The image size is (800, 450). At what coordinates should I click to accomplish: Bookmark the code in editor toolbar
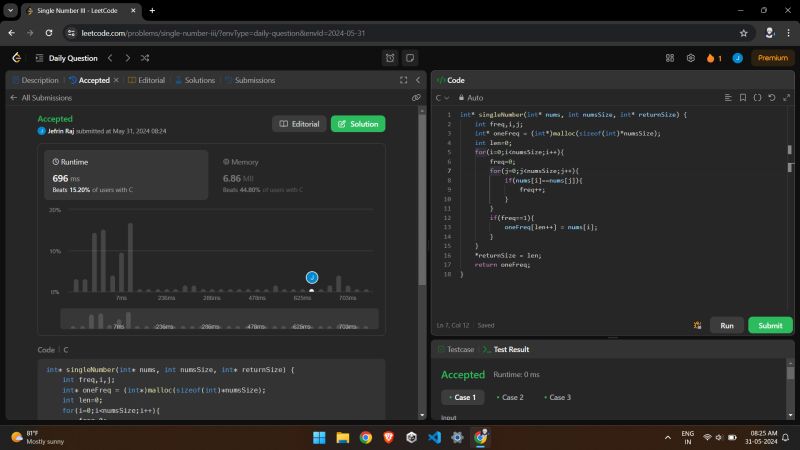click(x=742, y=98)
